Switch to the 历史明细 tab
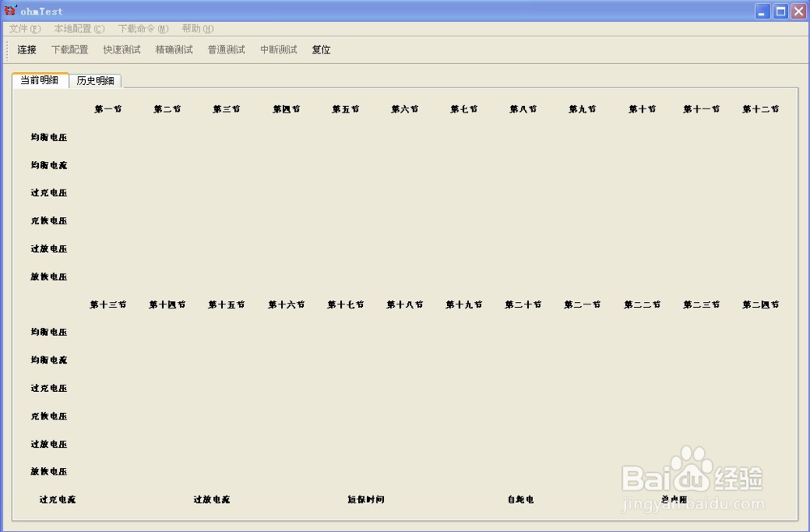 point(96,81)
